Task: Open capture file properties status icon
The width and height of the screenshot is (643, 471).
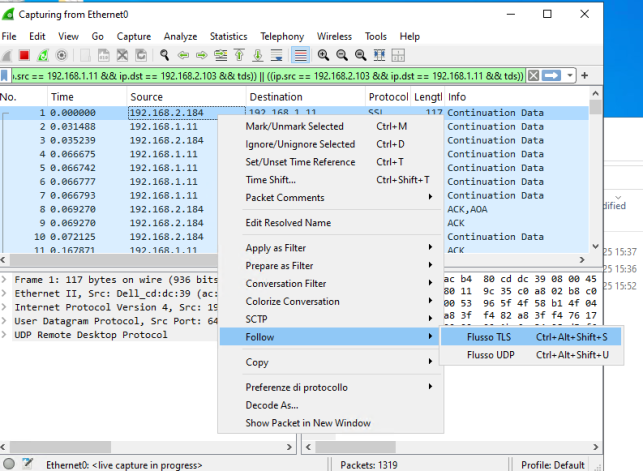Action: click(27, 464)
